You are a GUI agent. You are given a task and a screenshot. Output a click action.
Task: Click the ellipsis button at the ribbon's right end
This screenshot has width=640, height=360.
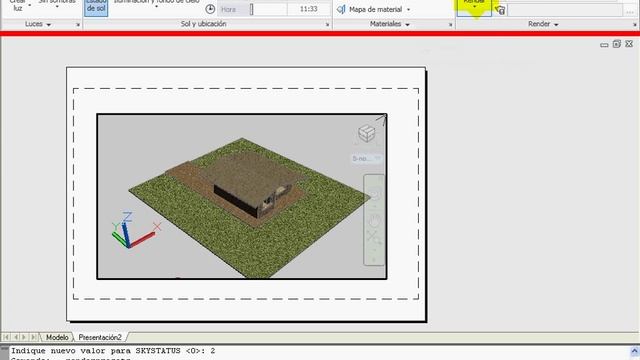629,11
